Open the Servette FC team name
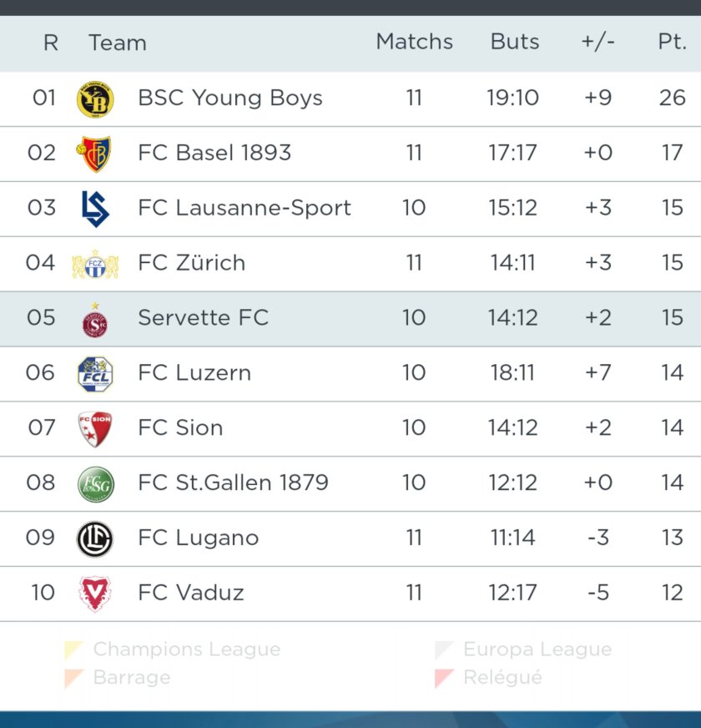The image size is (701, 728). pos(203,318)
